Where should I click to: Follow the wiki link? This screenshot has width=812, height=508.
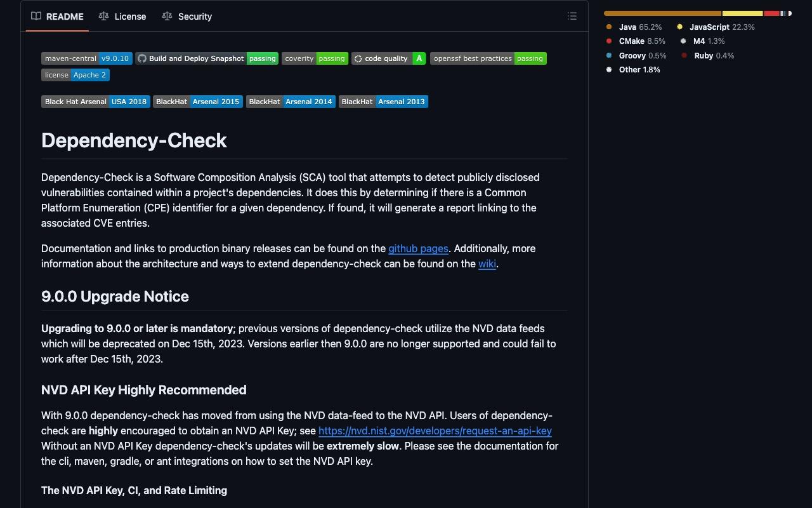click(x=487, y=264)
